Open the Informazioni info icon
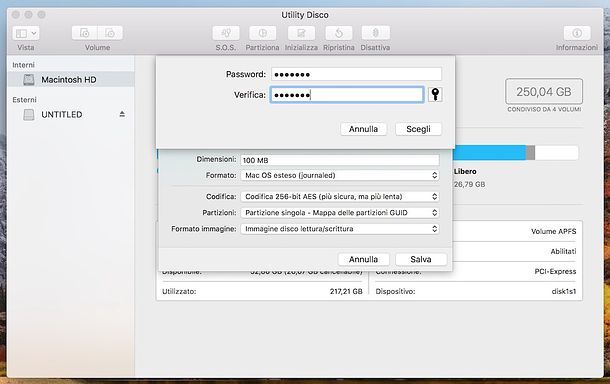610x384 pixels. [x=577, y=33]
